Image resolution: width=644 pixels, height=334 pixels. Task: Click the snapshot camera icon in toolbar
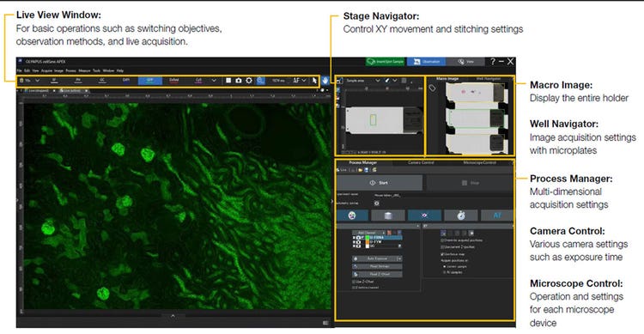pyautogui.click(x=239, y=81)
